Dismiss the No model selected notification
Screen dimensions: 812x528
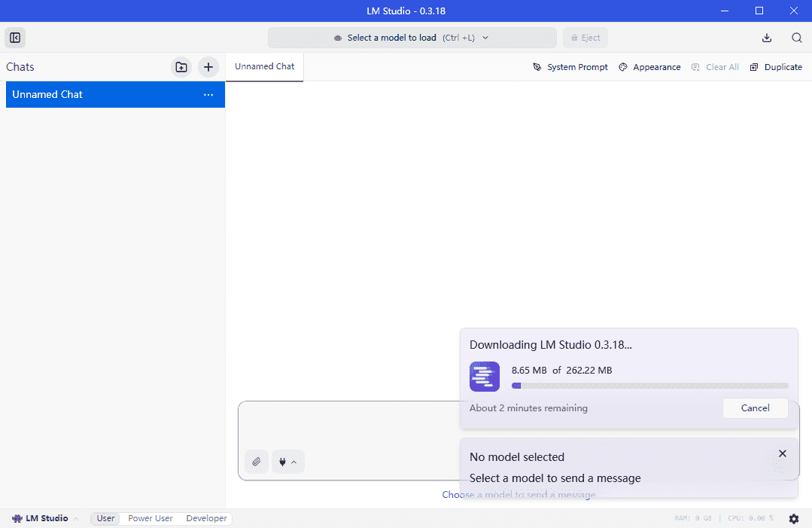point(783,453)
